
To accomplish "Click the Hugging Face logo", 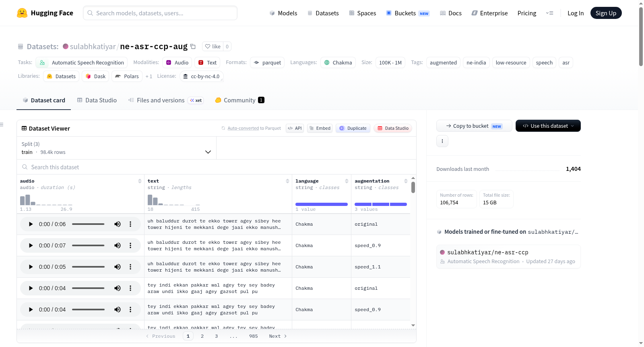I will (45, 13).
